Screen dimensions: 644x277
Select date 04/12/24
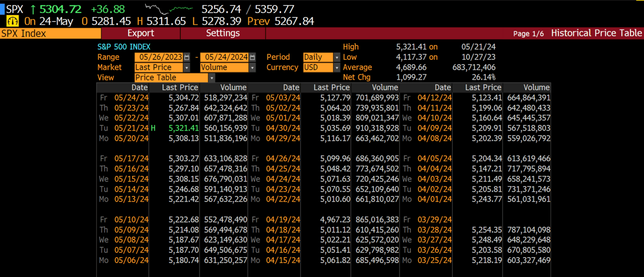(x=435, y=98)
